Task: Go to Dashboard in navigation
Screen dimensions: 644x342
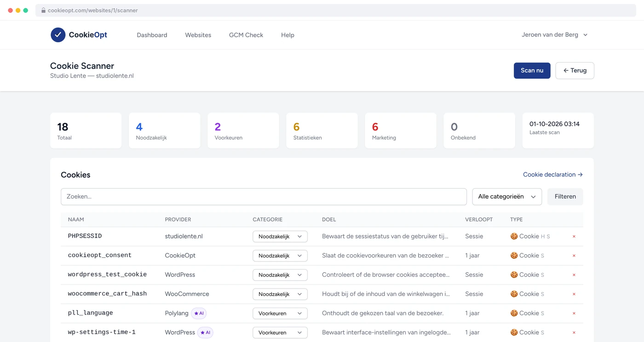Action: point(152,35)
